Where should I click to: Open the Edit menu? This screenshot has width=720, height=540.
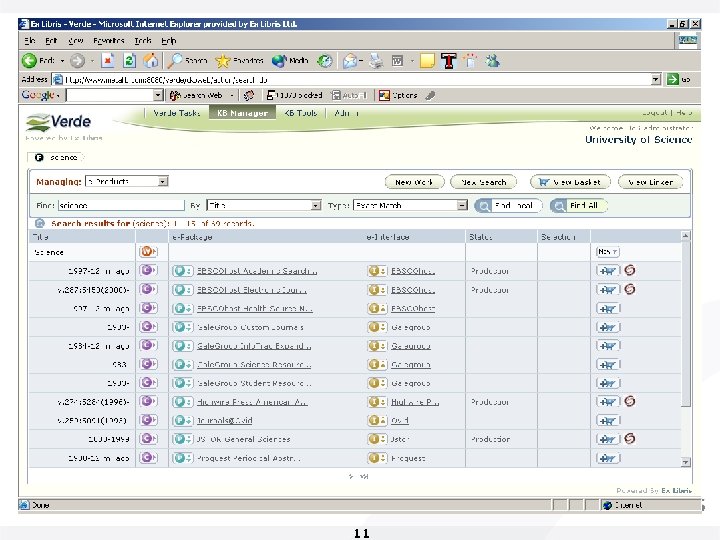[x=51, y=40]
